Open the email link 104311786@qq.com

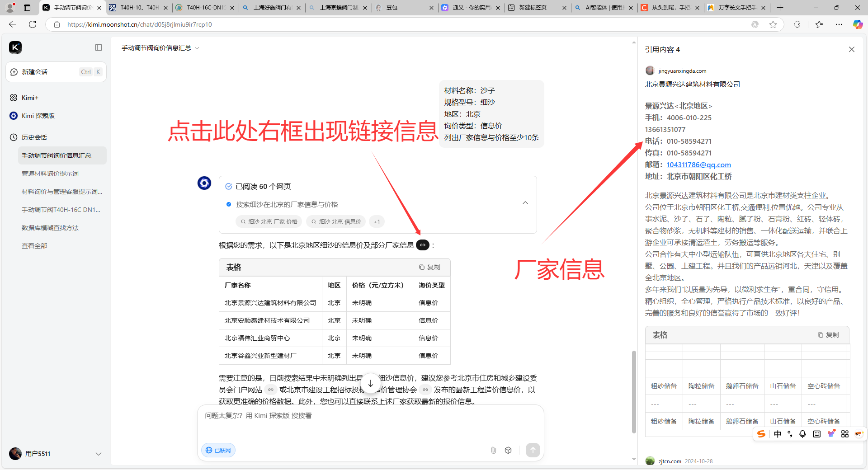(x=698, y=165)
